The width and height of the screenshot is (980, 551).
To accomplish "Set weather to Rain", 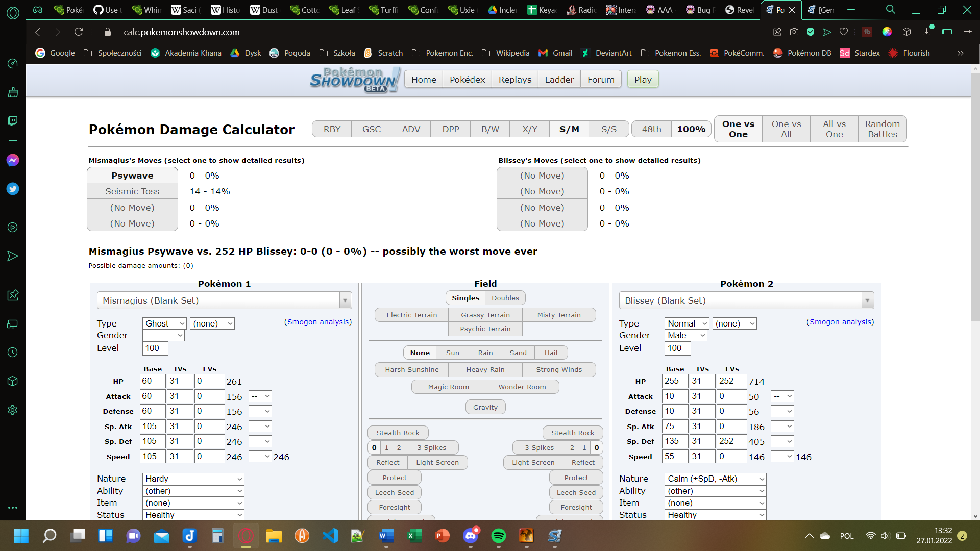I will coord(485,353).
